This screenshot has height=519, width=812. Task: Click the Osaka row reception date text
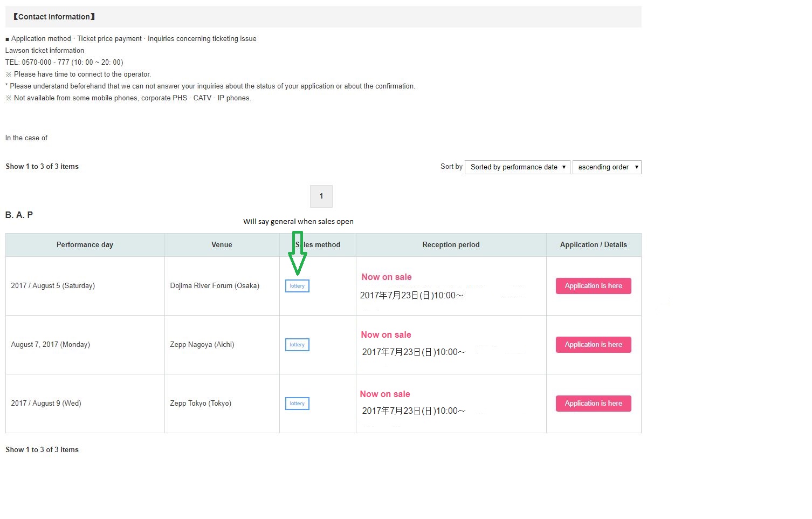412,296
